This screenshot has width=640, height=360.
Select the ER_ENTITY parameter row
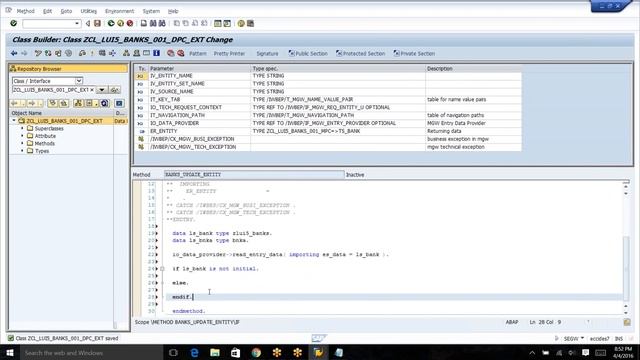tap(328, 131)
